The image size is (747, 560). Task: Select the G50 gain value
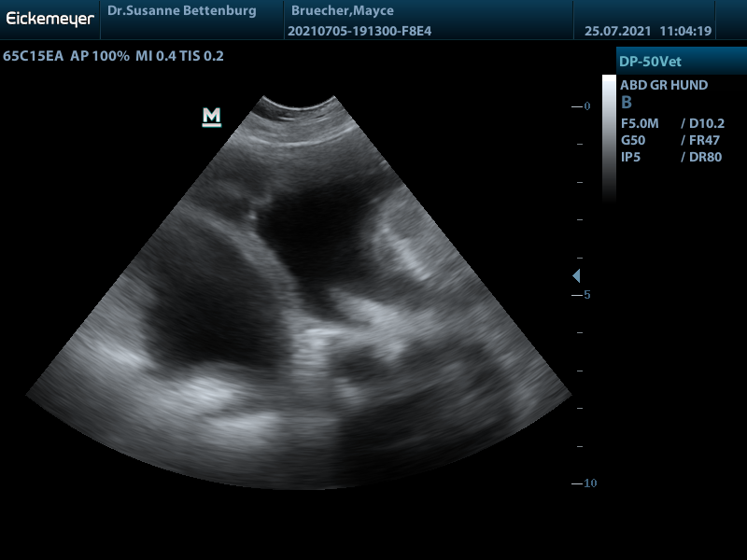point(633,140)
